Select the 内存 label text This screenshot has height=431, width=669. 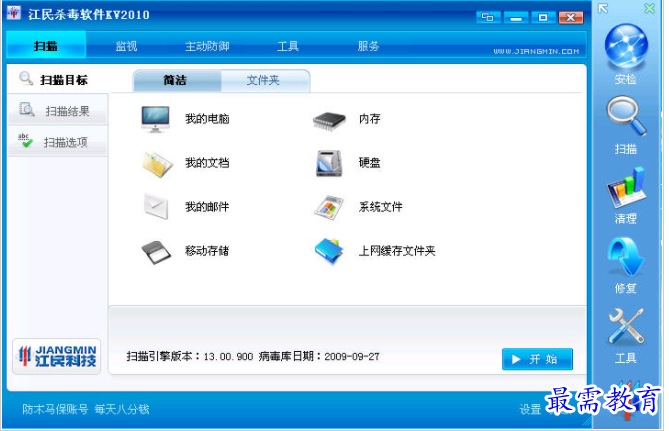[369, 119]
